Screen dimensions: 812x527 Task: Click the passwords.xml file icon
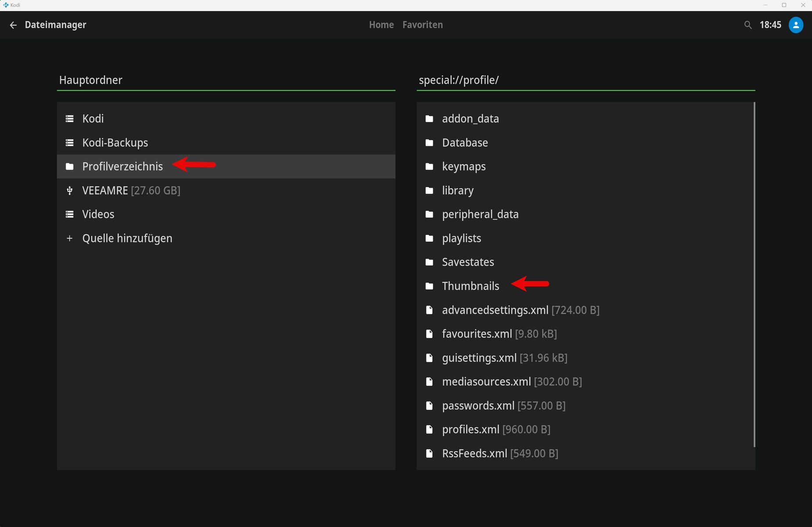pos(429,406)
